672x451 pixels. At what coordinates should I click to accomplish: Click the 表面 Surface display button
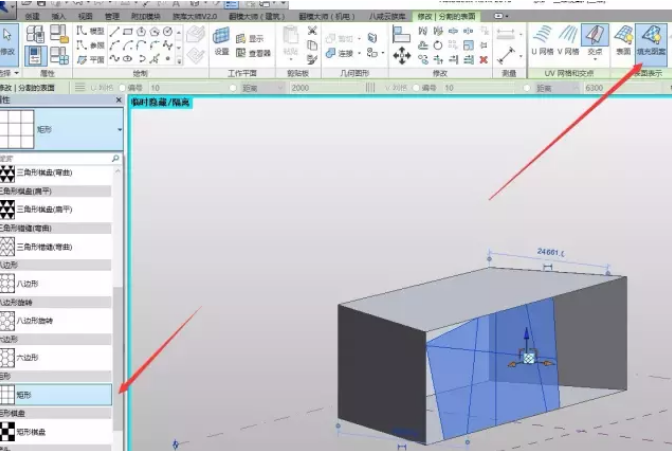[x=623, y=41]
